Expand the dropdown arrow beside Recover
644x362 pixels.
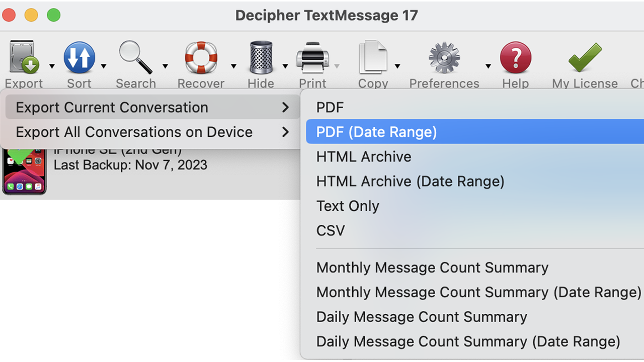[233, 66]
